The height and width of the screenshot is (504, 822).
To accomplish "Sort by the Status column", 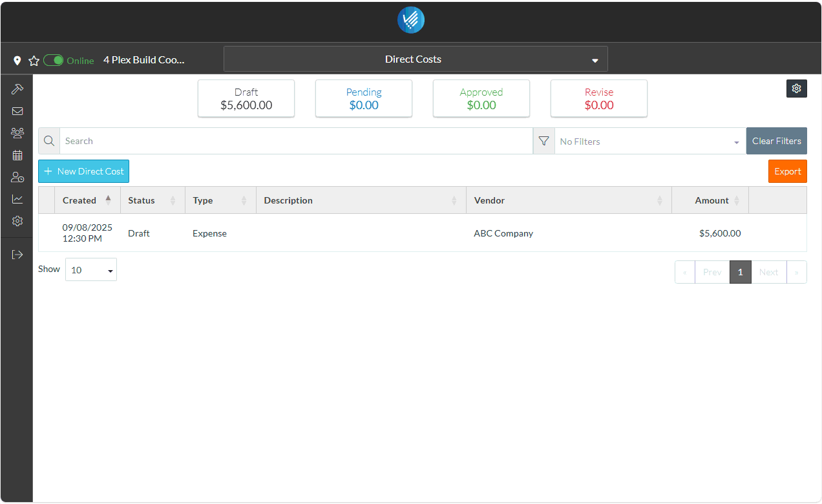I will (153, 200).
